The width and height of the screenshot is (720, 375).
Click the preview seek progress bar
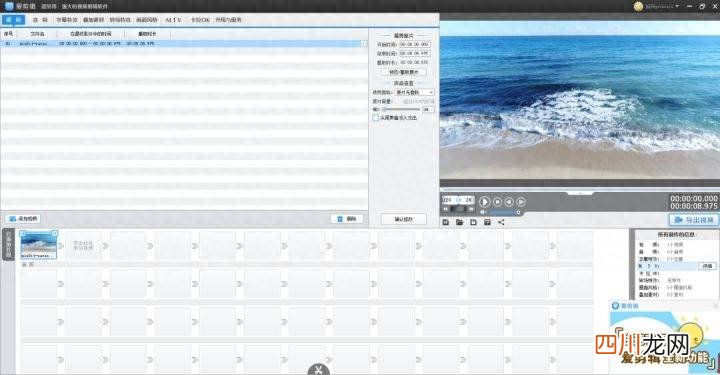[x=579, y=189]
